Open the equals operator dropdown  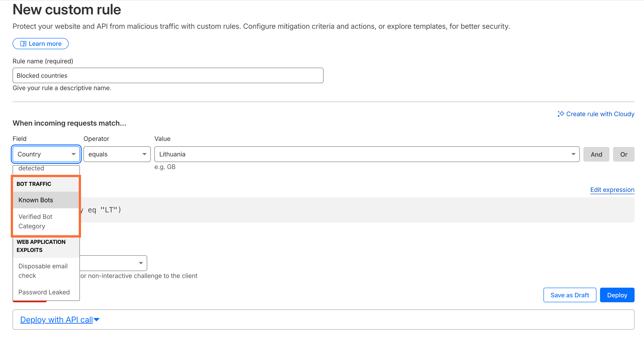[x=117, y=154]
